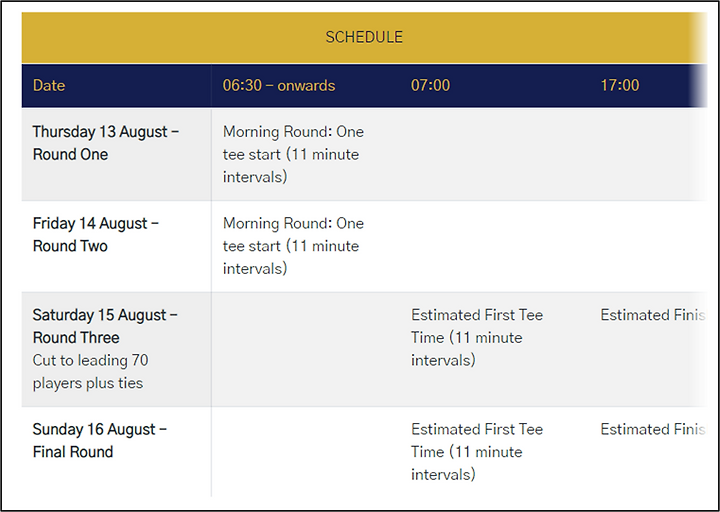This screenshot has width=720, height=512.
Task: Select the Date column header
Action: [49, 85]
